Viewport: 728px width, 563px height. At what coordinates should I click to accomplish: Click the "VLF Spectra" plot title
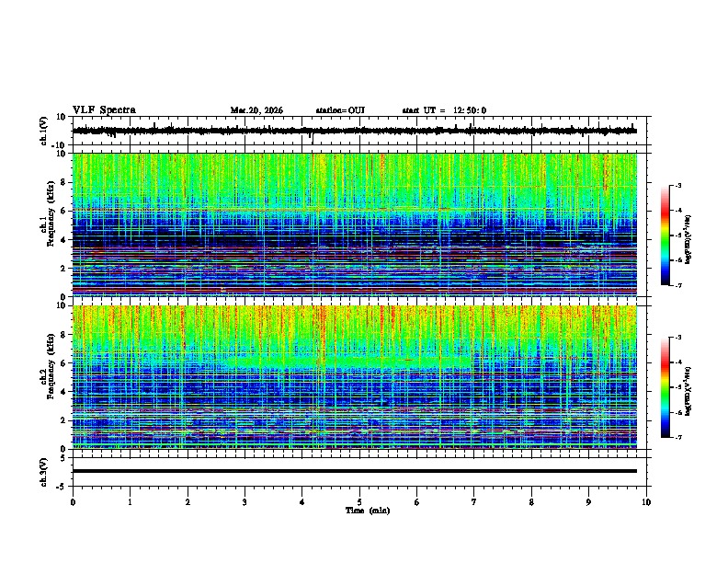pos(104,110)
